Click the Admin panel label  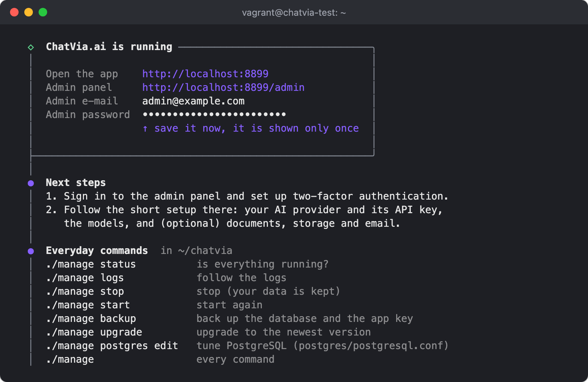pyautogui.click(x=79, y=87)
